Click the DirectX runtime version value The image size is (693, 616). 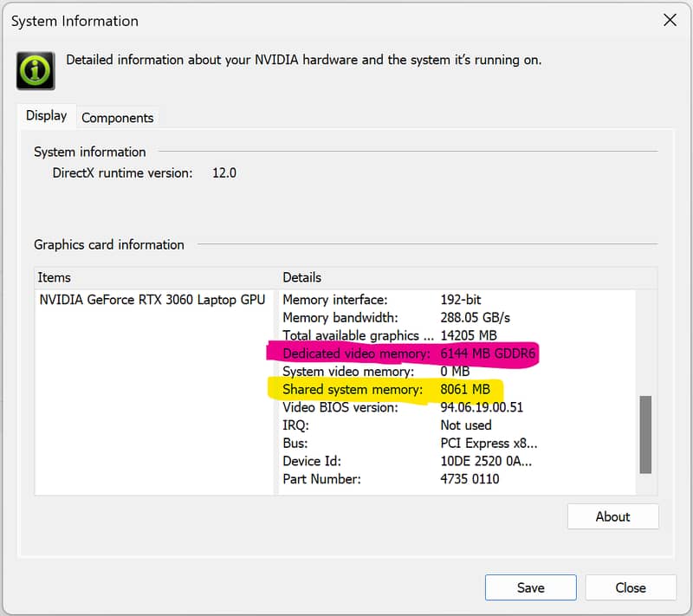(224, 173)
